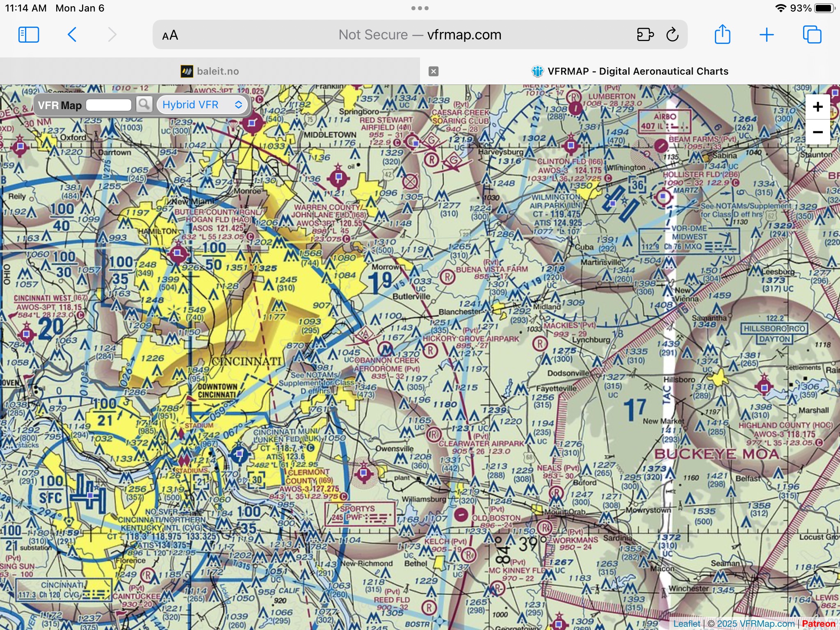Close the VFRMAP tab

point(434,71)
